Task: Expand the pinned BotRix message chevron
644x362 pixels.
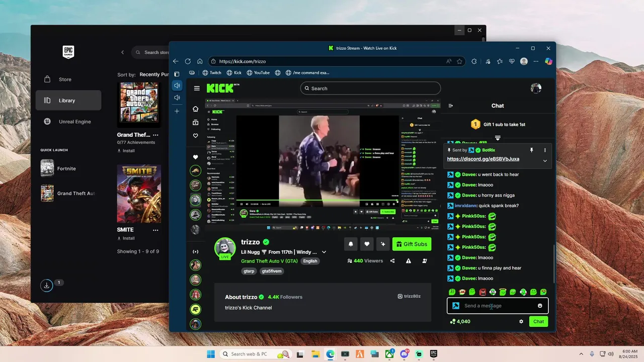Action: coord(545,161)
